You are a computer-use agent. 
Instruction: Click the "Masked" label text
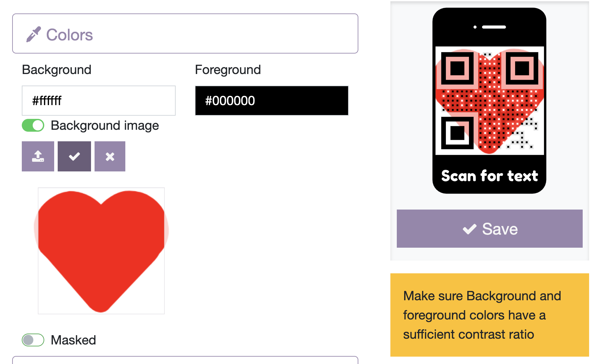(73, 340)
